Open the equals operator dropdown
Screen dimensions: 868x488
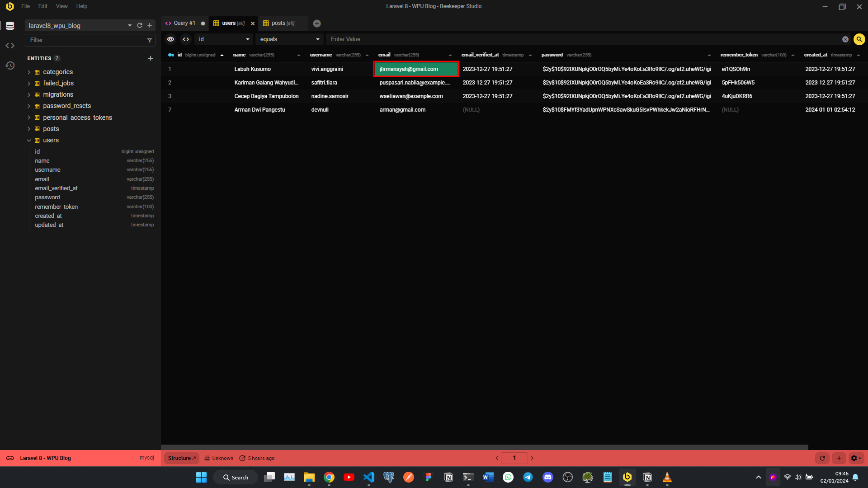click(x=289, y=39)
